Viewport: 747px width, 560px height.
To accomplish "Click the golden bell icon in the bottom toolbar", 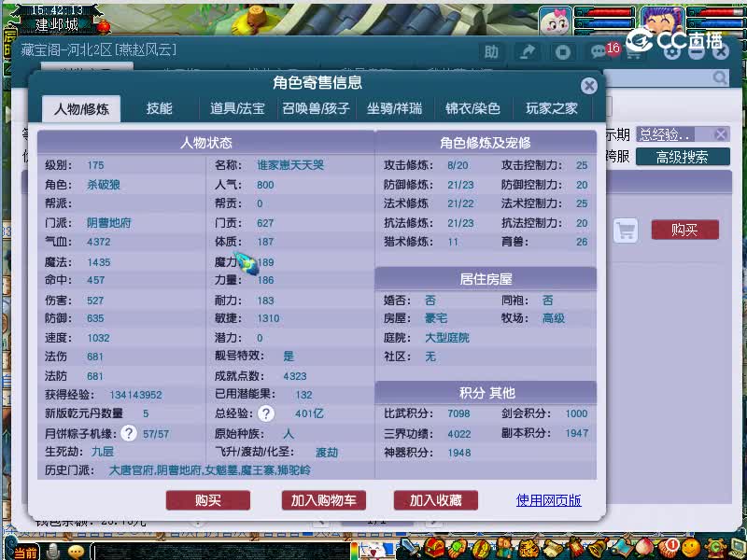I will click(x=599, y=548).
